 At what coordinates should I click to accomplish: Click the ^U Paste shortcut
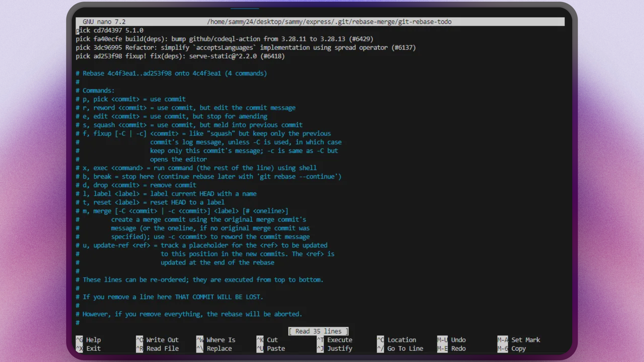(271, 348)
